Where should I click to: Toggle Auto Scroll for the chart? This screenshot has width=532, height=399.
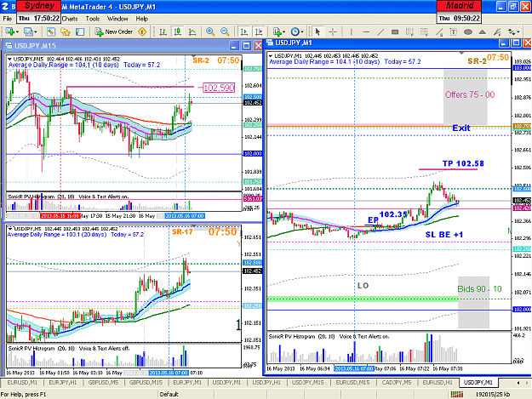point(243,31)
